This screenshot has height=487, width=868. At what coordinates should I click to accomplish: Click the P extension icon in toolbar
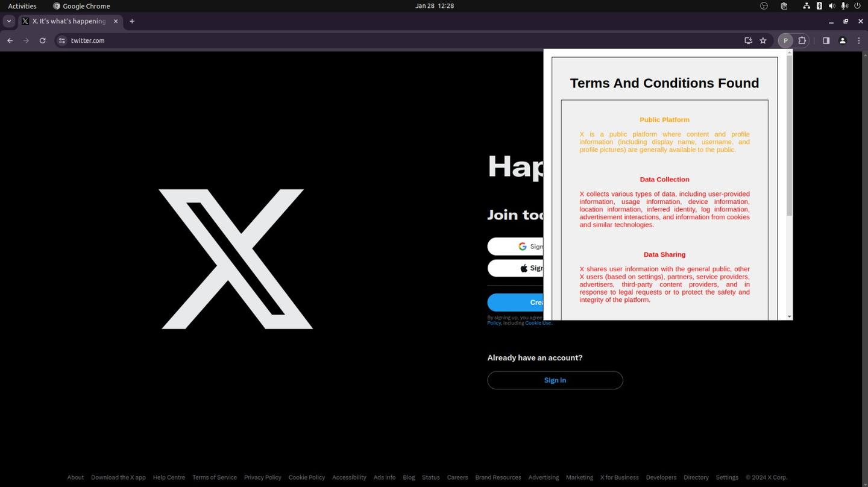pyautogui.click(x=785, y=40)
